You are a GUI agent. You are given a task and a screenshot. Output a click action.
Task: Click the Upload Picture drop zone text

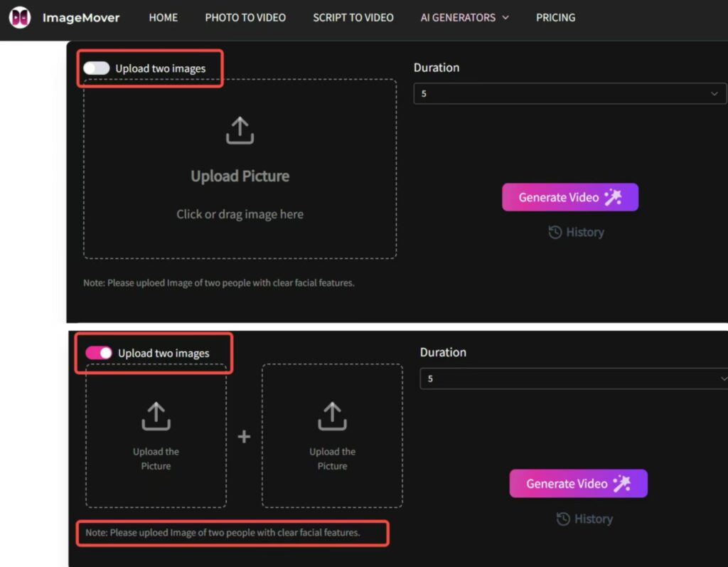240,176
